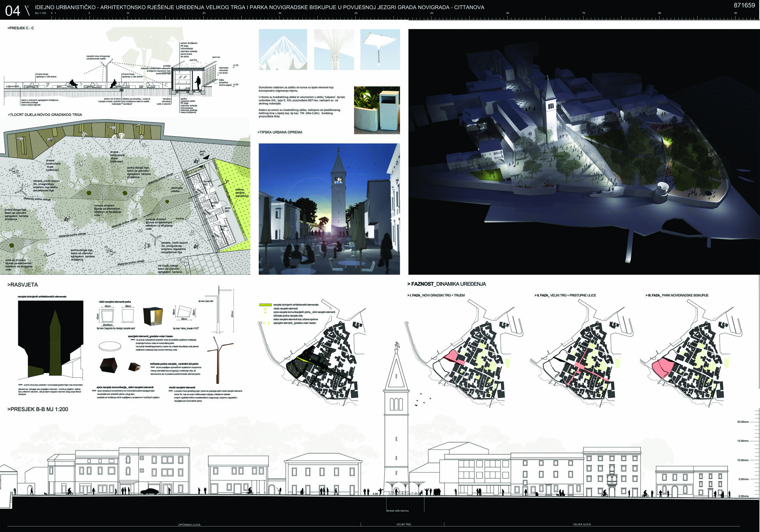
Task: Select the white bin and planter photo
Action: [377, 110]
